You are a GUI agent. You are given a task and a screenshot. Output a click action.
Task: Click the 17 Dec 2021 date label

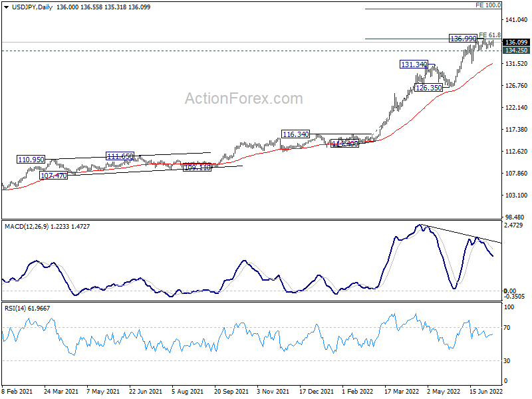[x=317, y=391]
